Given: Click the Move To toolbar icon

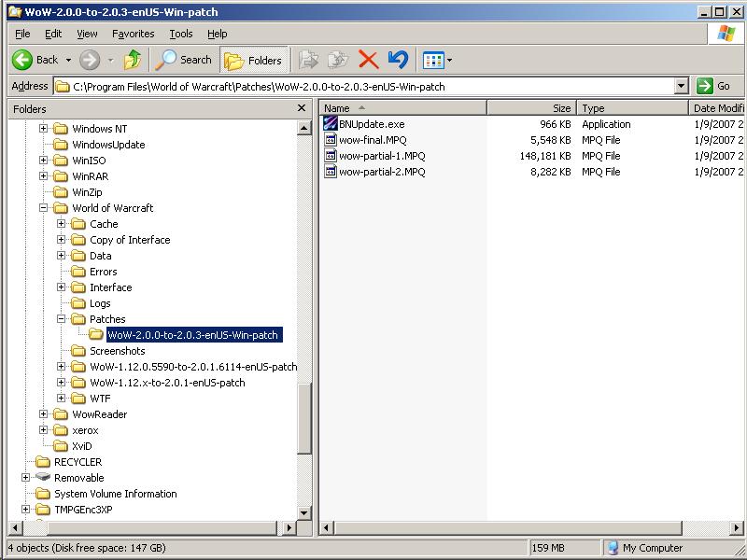Looking at the screenshot, I should [308, 60].
